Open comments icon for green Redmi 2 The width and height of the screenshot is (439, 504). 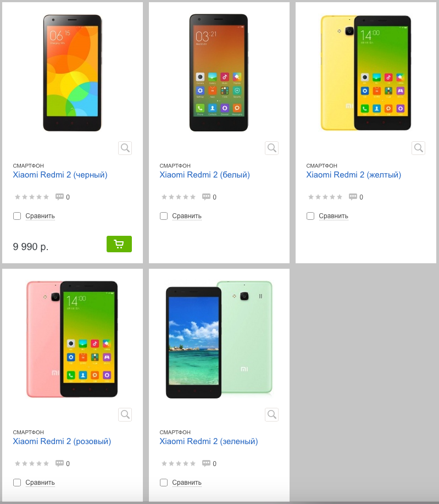pos(206,463)
